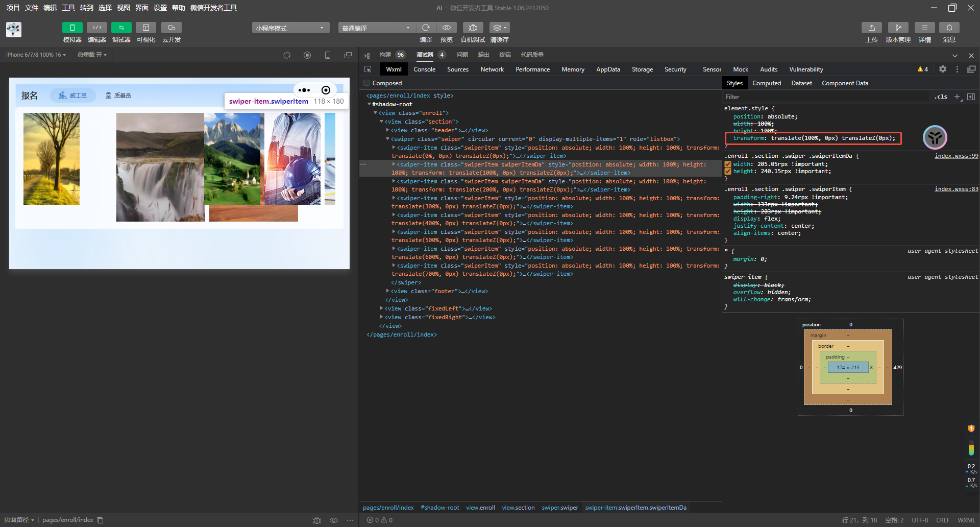Collapse the #shadow-root tree node
Screen dimensions: 980x527
369,104
